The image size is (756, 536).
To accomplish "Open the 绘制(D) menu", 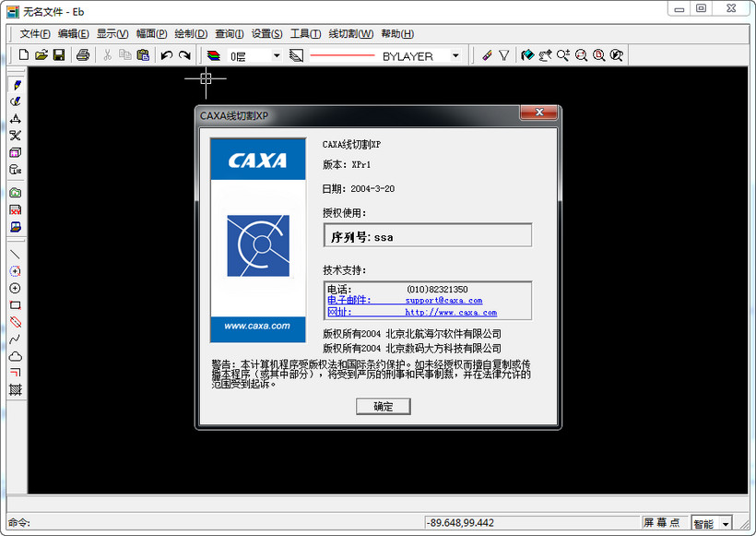I will coord(191,34).
